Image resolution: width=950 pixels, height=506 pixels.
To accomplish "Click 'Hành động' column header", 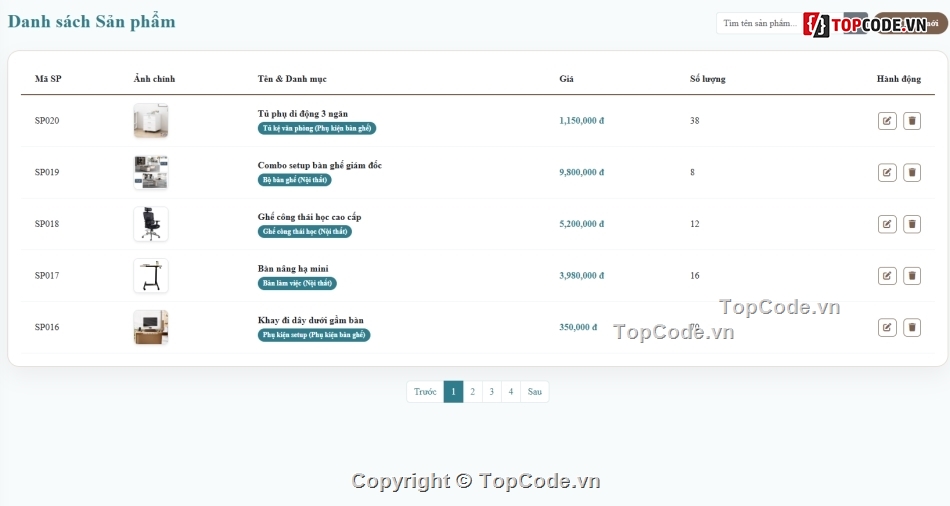I will [899, 79].
